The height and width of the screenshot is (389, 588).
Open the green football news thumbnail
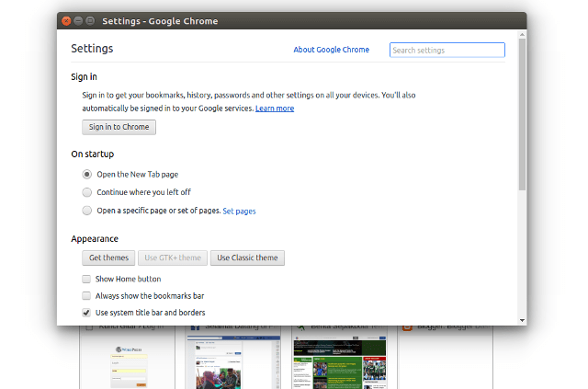339,363
